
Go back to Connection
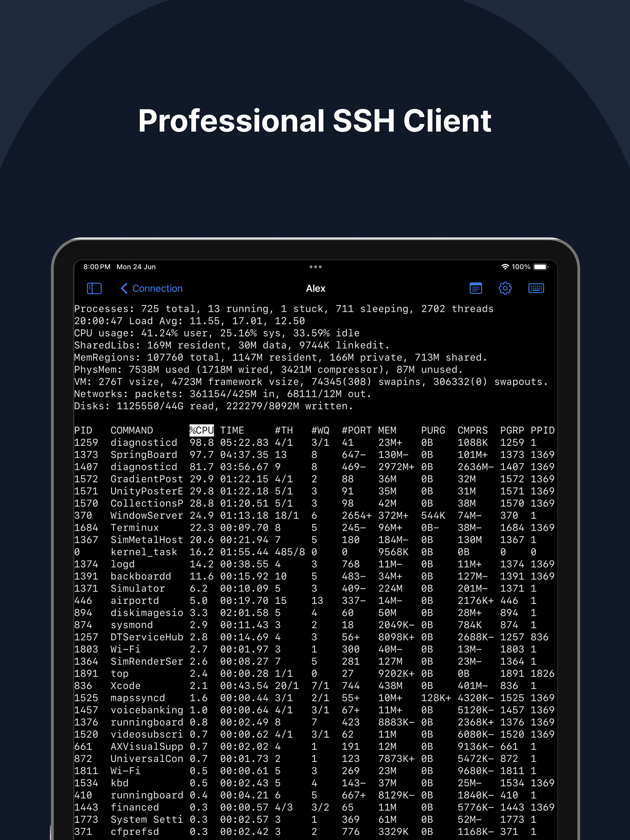coord(152,288)
